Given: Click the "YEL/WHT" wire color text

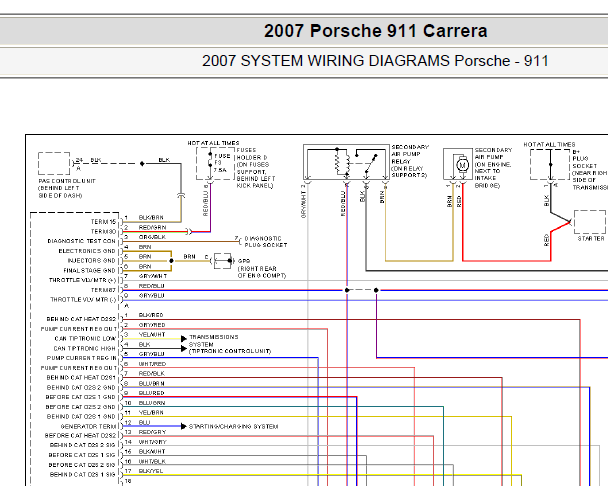Looking at the screenshot, I should [x=152, y=334].
